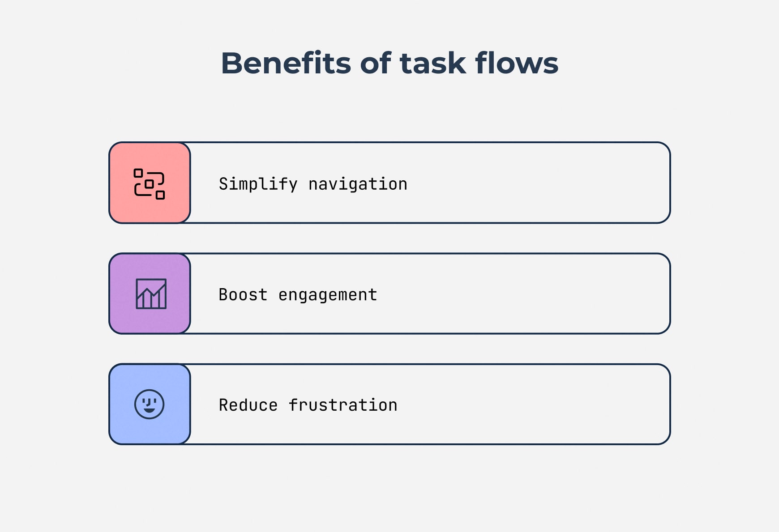
Task: Click the word "task" in the heading
Action: [x=433, y=63]
